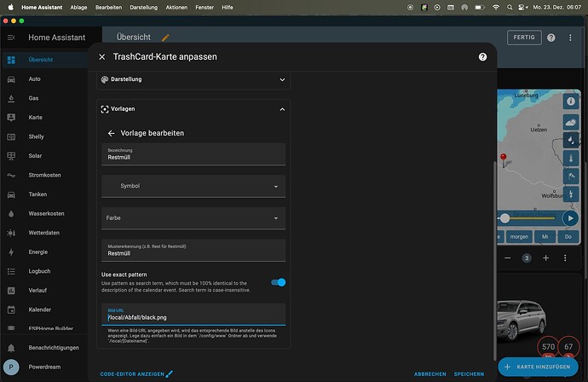Screen dimensions: 588x382
Task: Open the Symbol dropdown
Action: coord(193,186)
